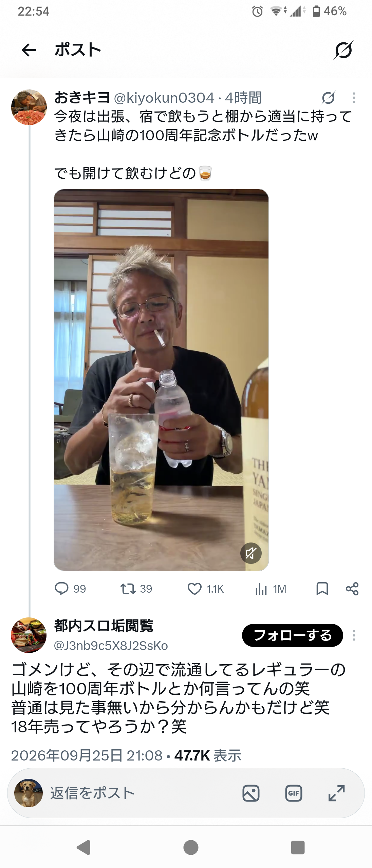The width and height of the screenshot is (372, 868).
Task: Open Grok icon in the top bar
Action: [x=343, y=50]
